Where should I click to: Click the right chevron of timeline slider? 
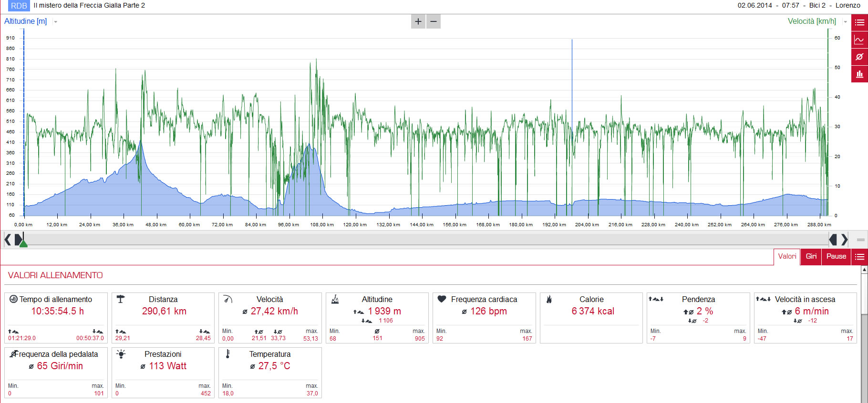click(x=845, y=239)
